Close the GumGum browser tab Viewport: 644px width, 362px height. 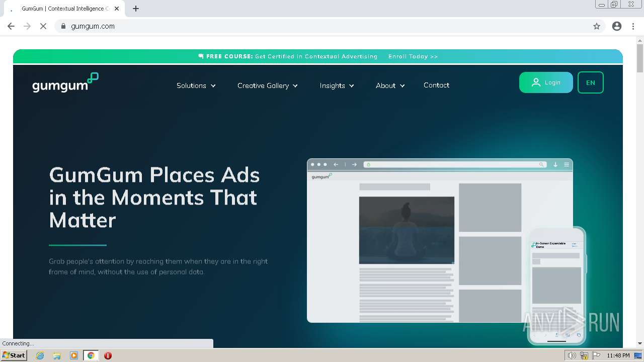[x=117, y=9]
